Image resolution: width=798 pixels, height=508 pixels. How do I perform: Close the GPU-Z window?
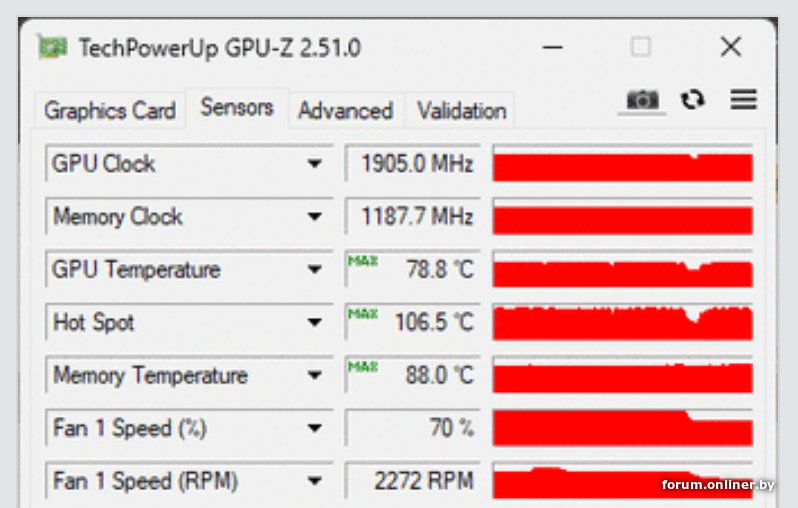tap(731, 47)
